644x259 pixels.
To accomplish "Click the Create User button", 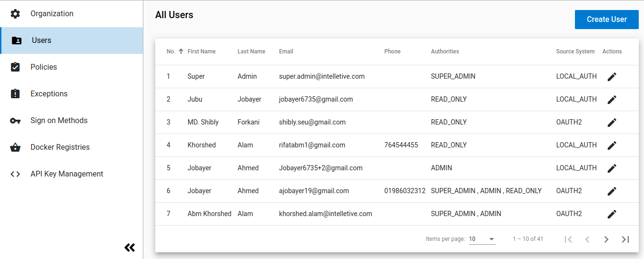I will (x=606, y=20).
